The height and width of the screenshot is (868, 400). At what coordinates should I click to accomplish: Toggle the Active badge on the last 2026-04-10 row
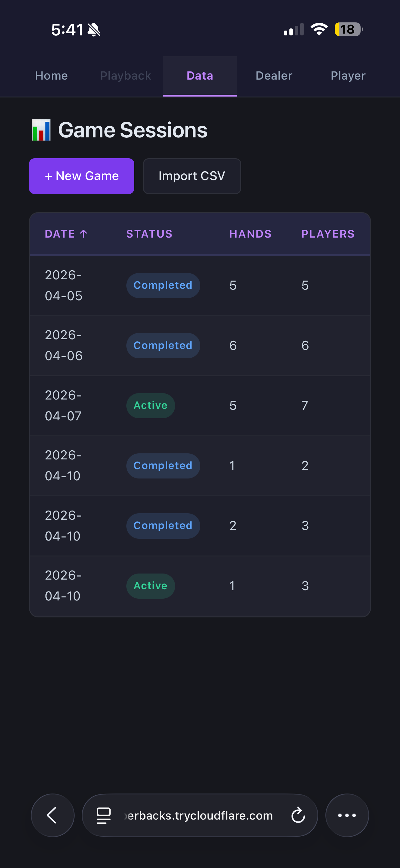point(150,586)
